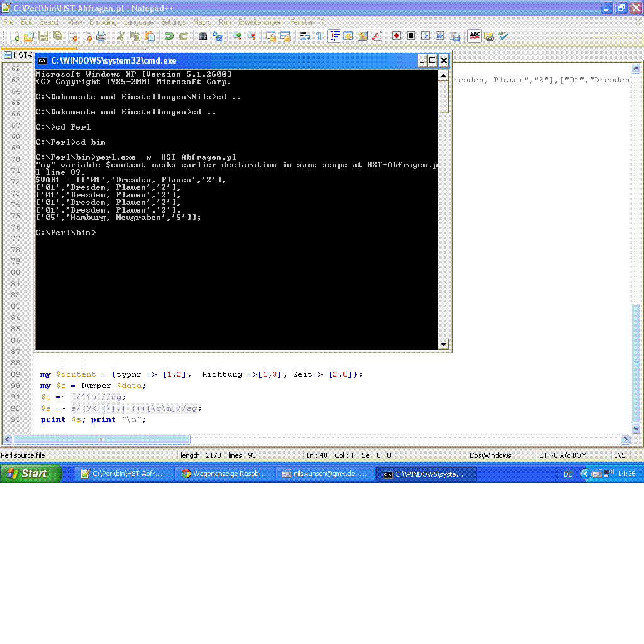644x644 pixels.
Task: Toggle show all characters pilcrow icon
Action: 319,36
